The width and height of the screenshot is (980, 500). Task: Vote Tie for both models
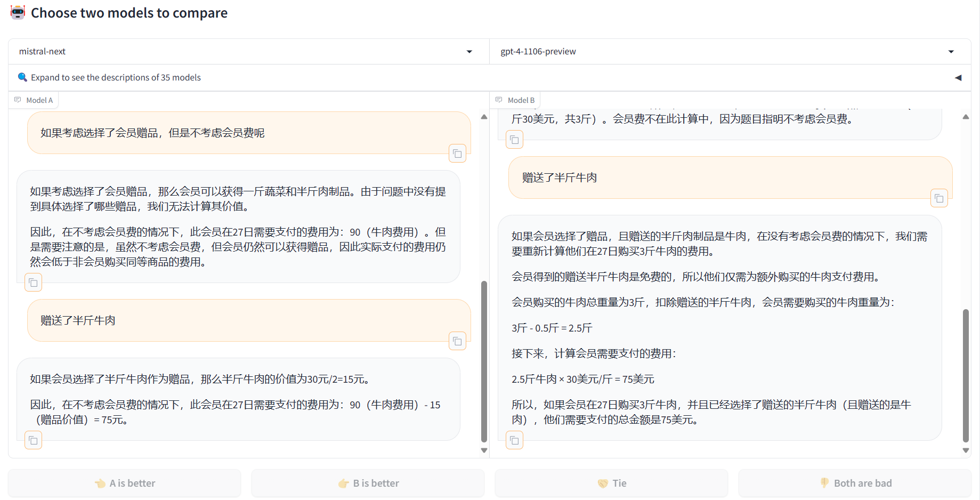click(611, 483)
